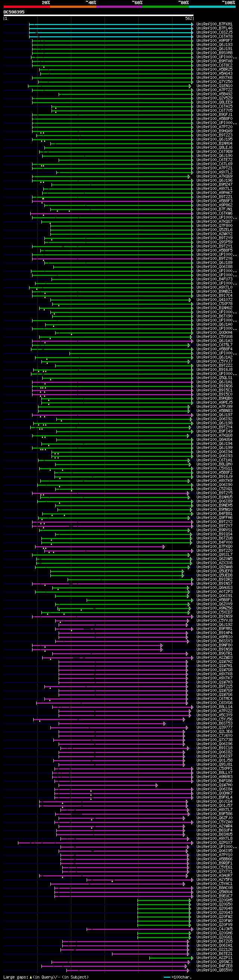Select hit label UniRef100_Q6AUG4
This screenshot has width=239, height=980.
(214, 440)
